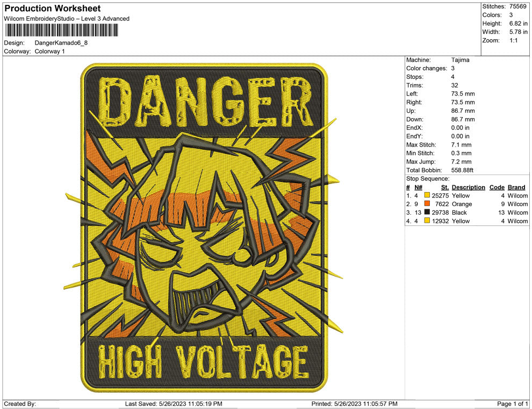Click the Width value 5.78 in
The height and width of the screenshot is (409, 532).
(518, 32)
